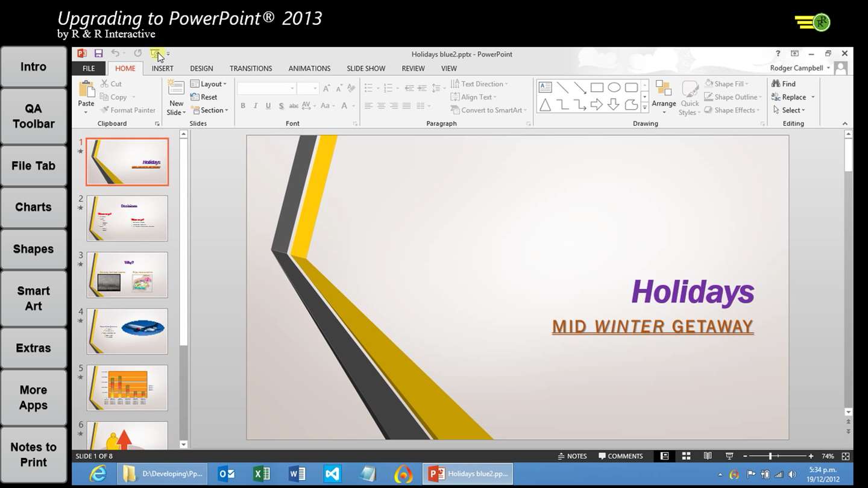The width and height of the screenshot is (868, 488).
Task: Open Word from the taskbar
Action: (297, 474)
